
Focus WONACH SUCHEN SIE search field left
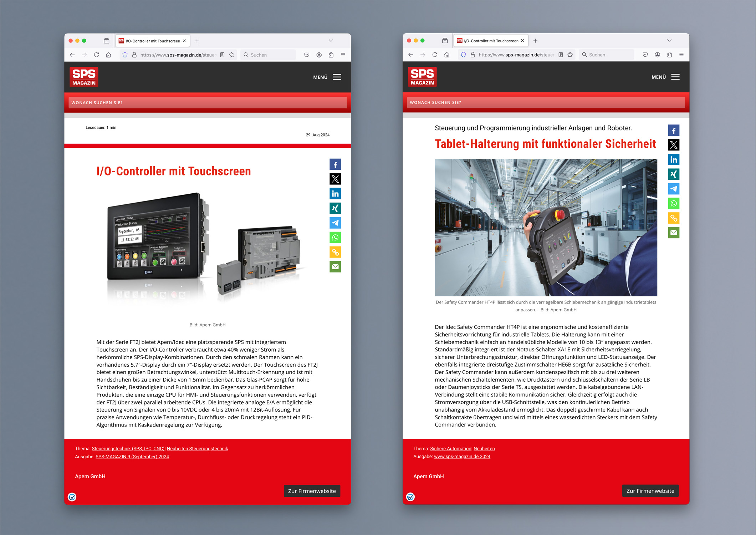208,103
